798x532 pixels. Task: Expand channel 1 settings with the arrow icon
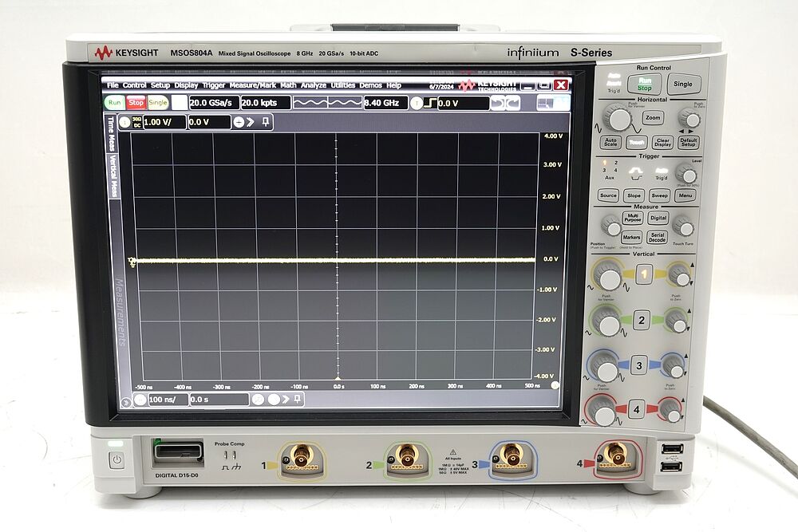coord(250,123)
